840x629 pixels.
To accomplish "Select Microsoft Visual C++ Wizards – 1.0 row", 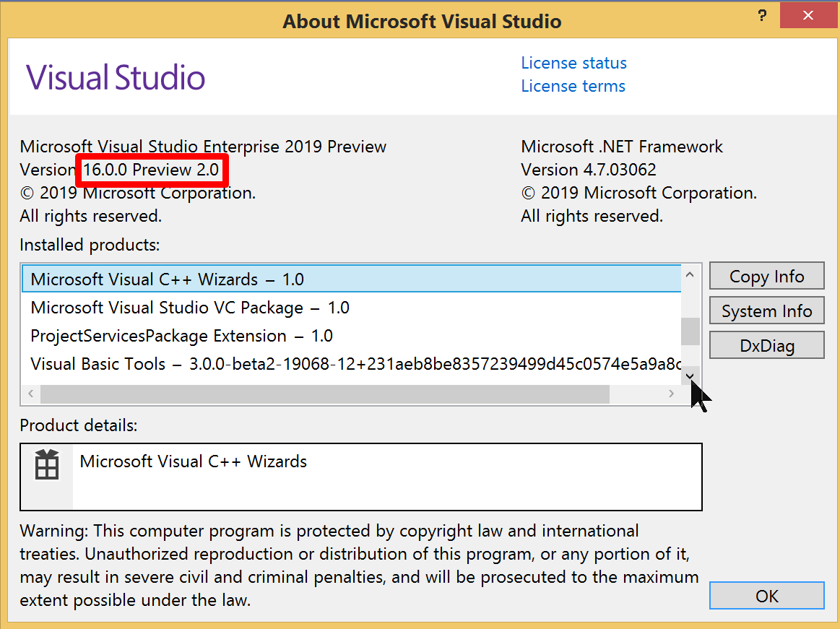I will pyautogui.click(x=352, y=279).
